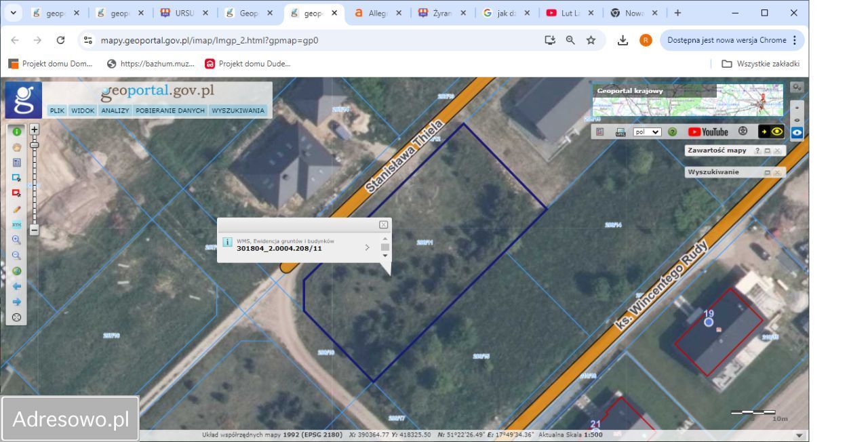Open the ANALIZY menu
Screen dimensions: 868x442
[115, 110]
